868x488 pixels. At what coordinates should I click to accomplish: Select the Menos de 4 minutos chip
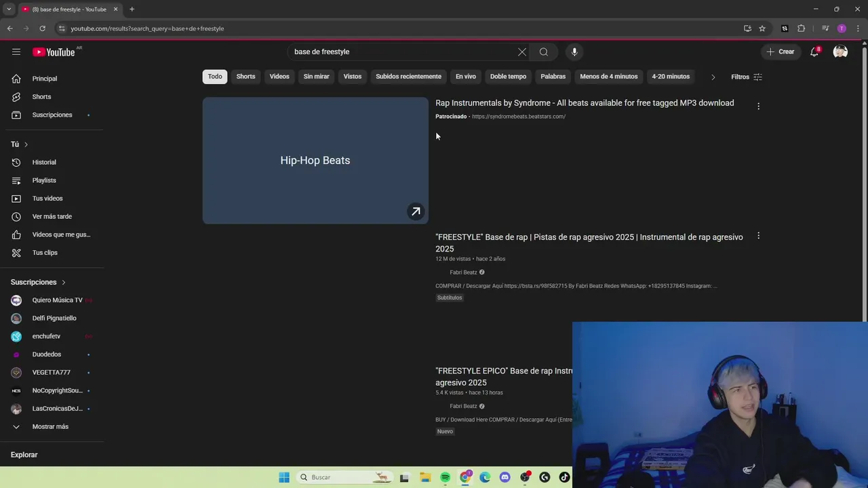[609, 77]
